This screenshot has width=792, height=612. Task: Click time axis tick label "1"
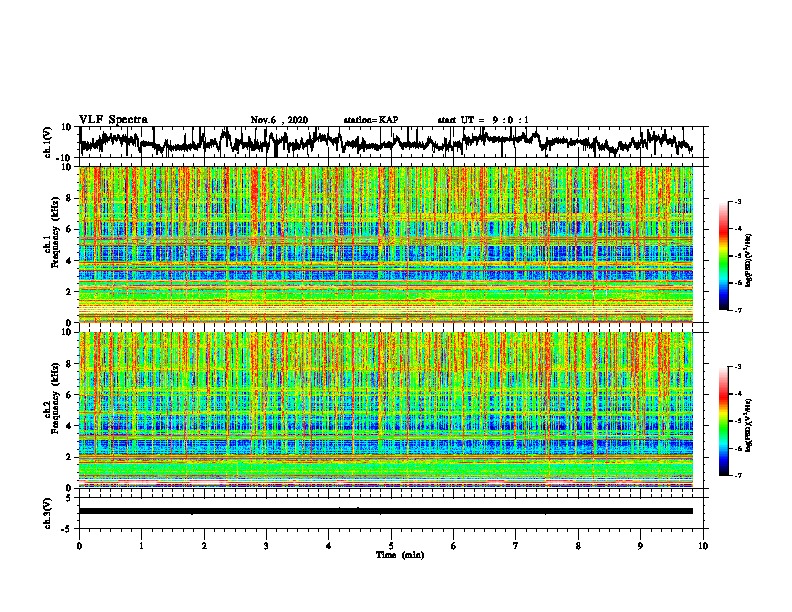coord(141,546)
